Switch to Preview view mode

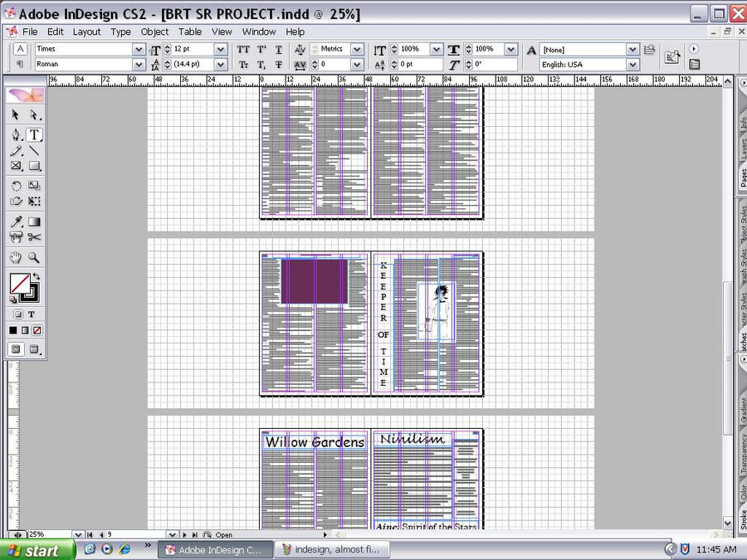34,349
